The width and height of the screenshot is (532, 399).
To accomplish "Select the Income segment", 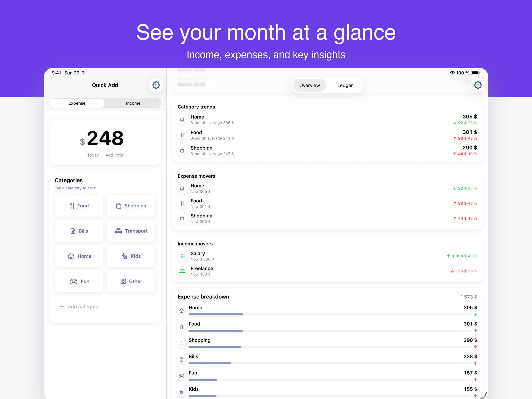I will click(x=133, y=103).
